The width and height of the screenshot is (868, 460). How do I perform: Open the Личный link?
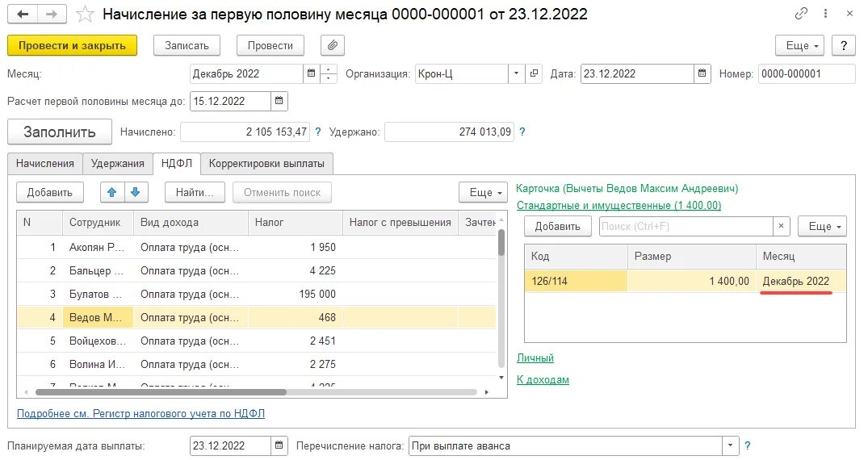535,358
